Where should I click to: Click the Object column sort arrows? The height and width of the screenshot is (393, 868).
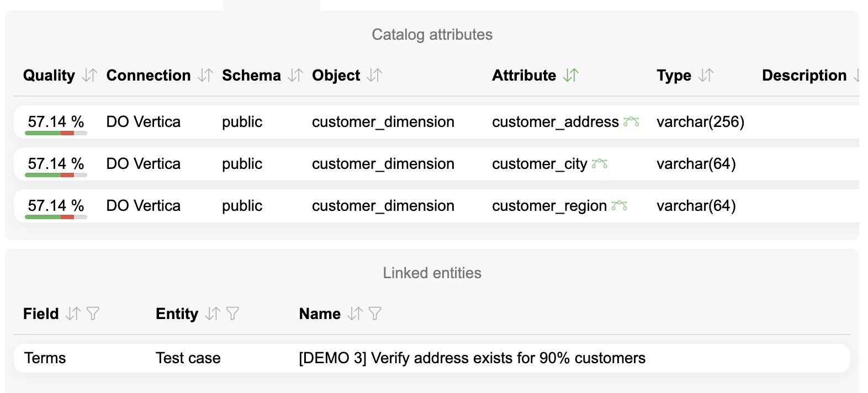(374, 75)
